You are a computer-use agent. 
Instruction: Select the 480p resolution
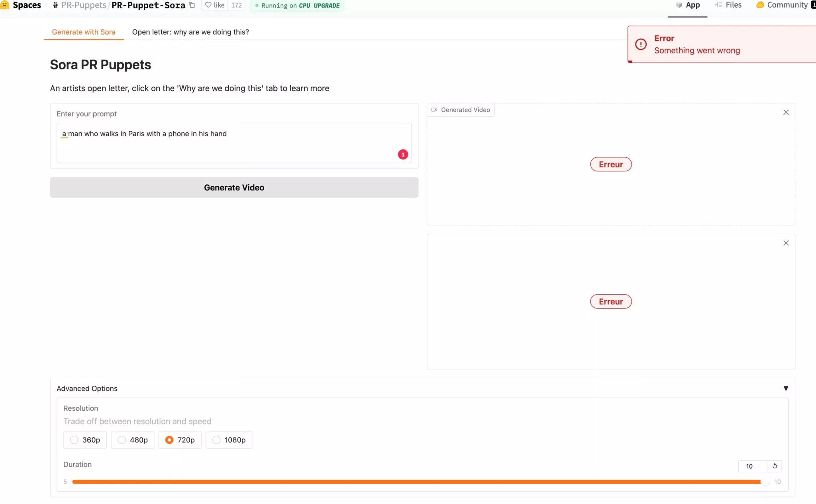(133, 440)
